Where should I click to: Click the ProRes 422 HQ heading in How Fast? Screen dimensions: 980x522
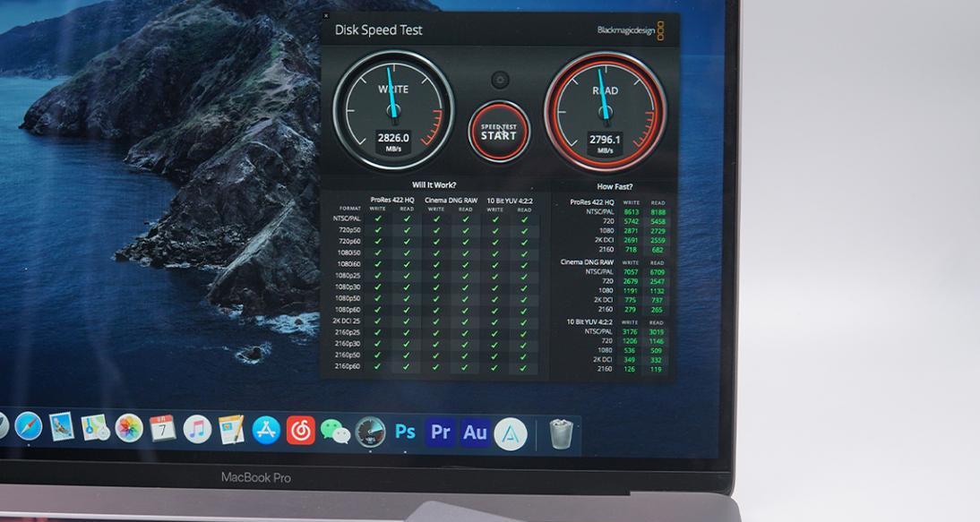pos(592,202)
